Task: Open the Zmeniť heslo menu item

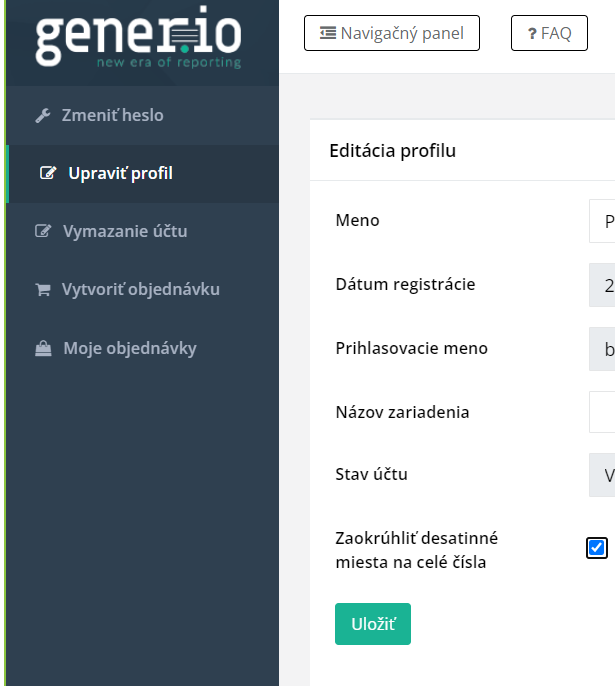Action: [113, 116]
